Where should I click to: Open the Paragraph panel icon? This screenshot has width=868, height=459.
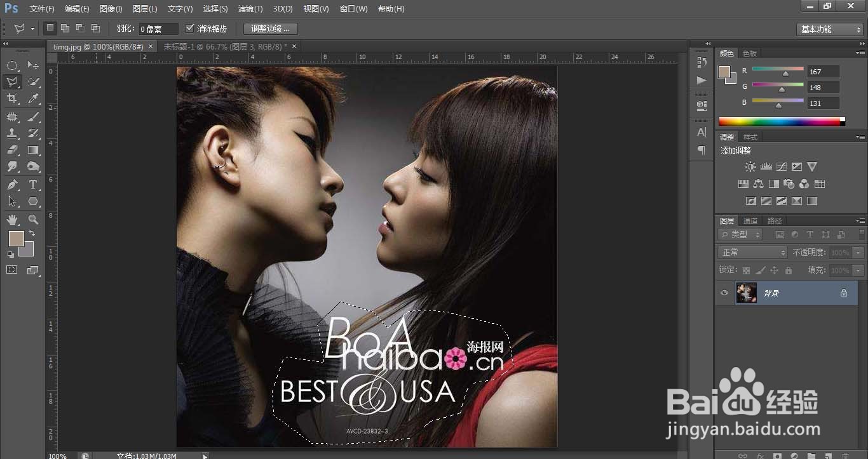[702, 150]
